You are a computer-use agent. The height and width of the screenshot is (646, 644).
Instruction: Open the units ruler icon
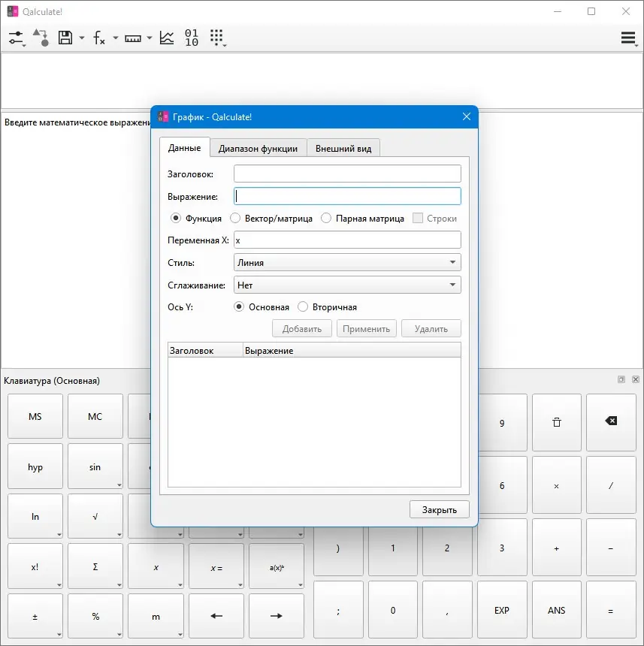(133, 38)
